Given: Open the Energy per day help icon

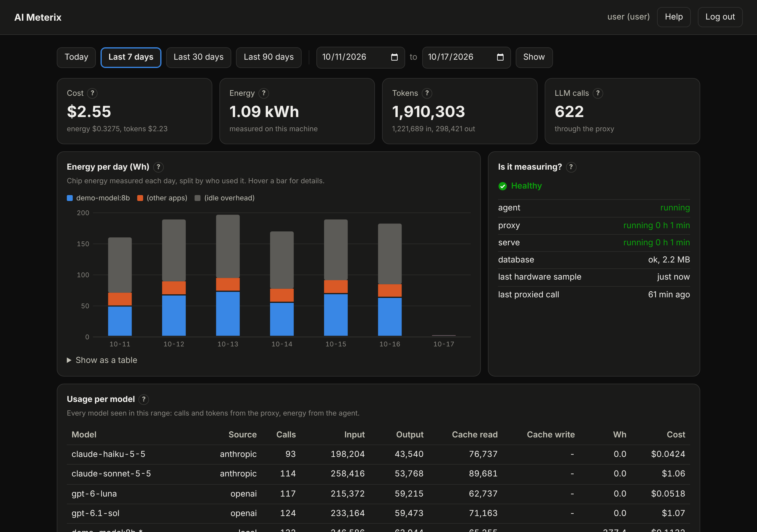Looking at the screenshot, I should point(158,167).
